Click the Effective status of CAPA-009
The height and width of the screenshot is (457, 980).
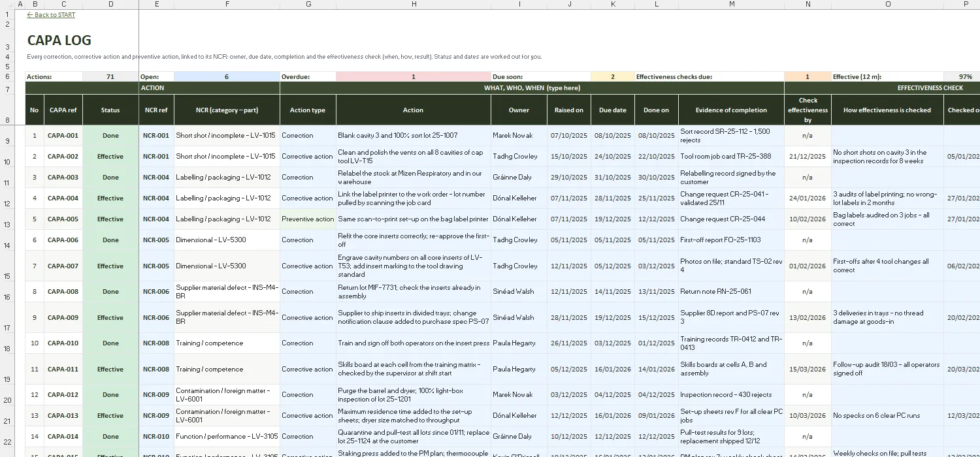(x=110, y=317)
